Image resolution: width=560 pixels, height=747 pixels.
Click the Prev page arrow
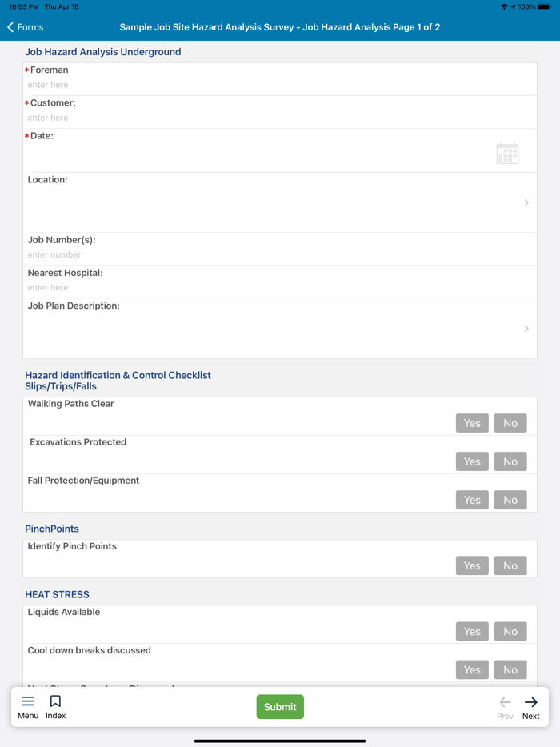coord(505,702)
